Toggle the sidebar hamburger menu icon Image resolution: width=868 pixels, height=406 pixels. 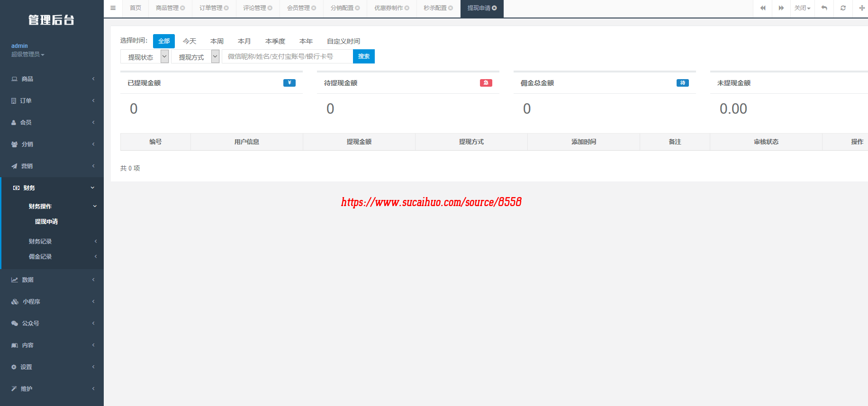(113, 8)
